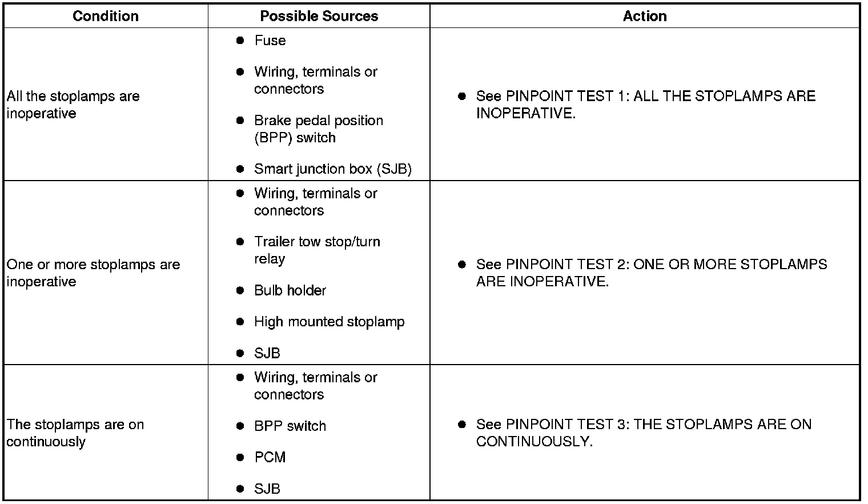This screenshot has width=868, height=504.
Task: Open the PINPOINT TEST 3 reference
Action: [644, 433]
